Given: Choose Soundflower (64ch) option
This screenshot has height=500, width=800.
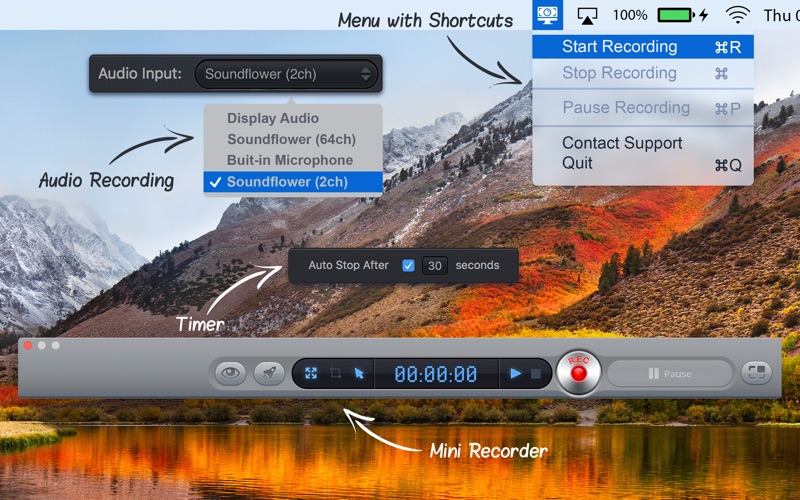Looking at the screenshot, I should point(293,139).
